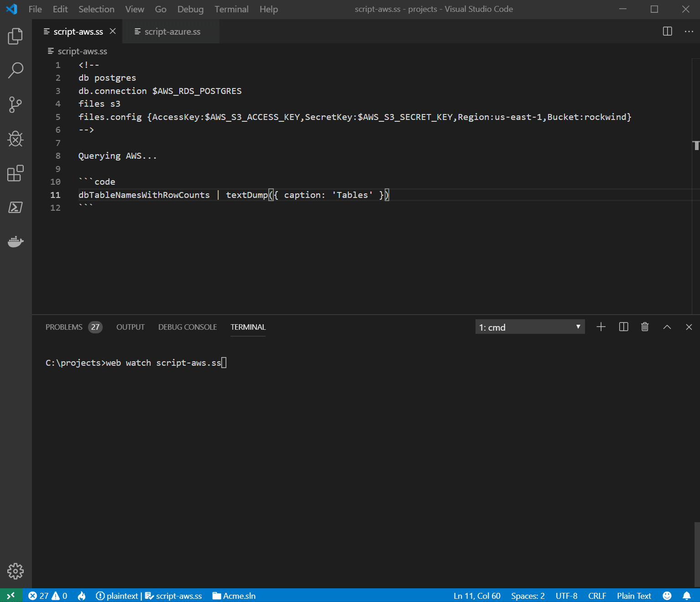Open the Docker view icon
Viewport: 700px width, 602px height.
pos(16,241)
